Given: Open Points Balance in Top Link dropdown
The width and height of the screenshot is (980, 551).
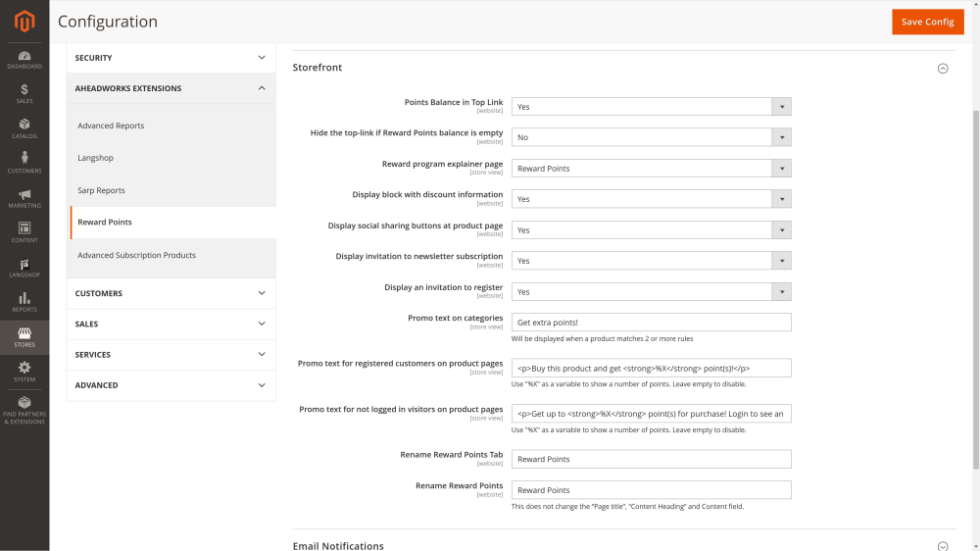Looking at the screenshot, I should tap(652, 106).
